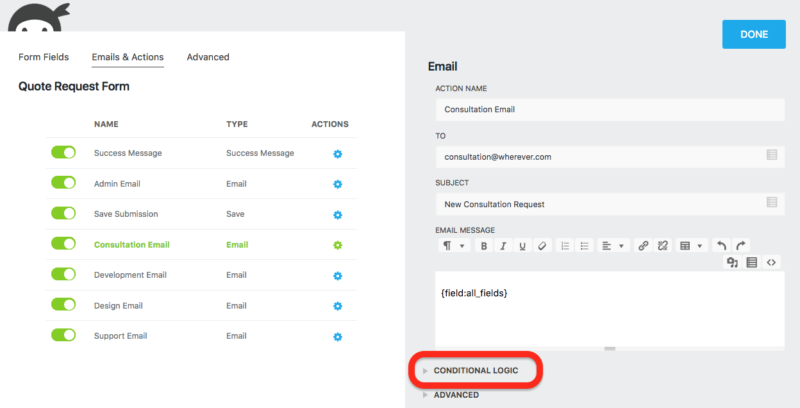Click the insert media icon in editor
This screenshot has width=800, height=408.
(733, 262)
